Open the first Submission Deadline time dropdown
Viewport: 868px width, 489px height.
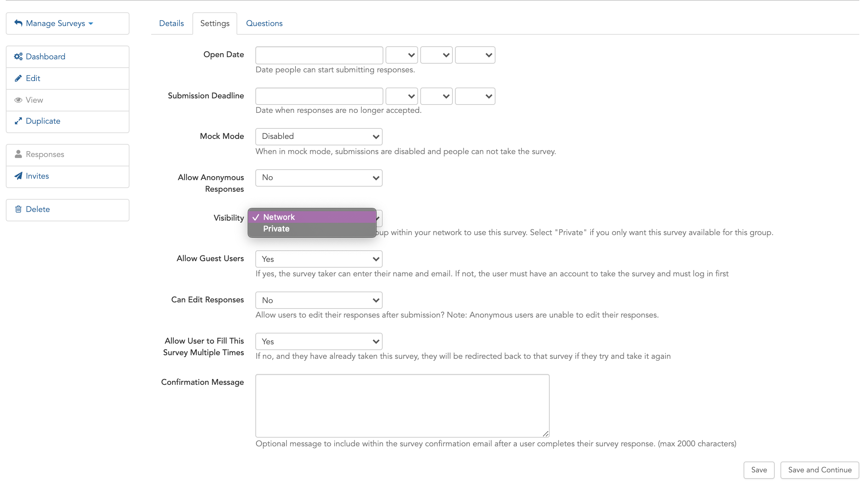point(402,96)
